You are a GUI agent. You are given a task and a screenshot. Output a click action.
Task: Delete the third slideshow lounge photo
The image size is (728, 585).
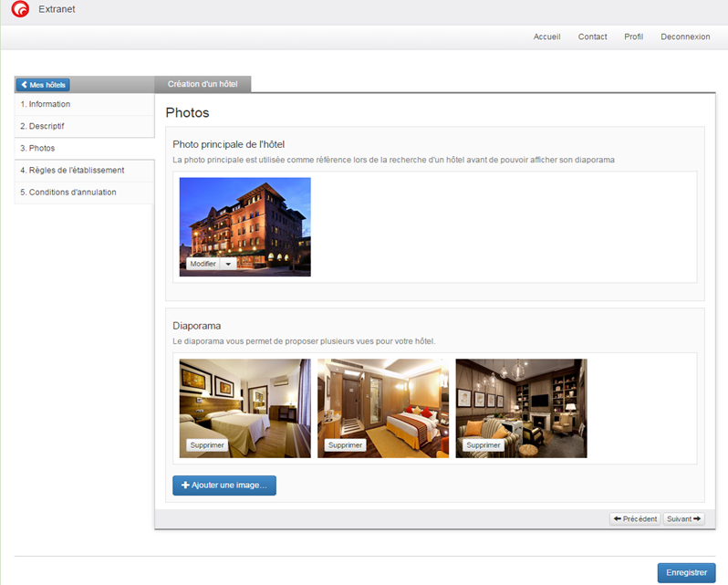[x=483, y=445]
